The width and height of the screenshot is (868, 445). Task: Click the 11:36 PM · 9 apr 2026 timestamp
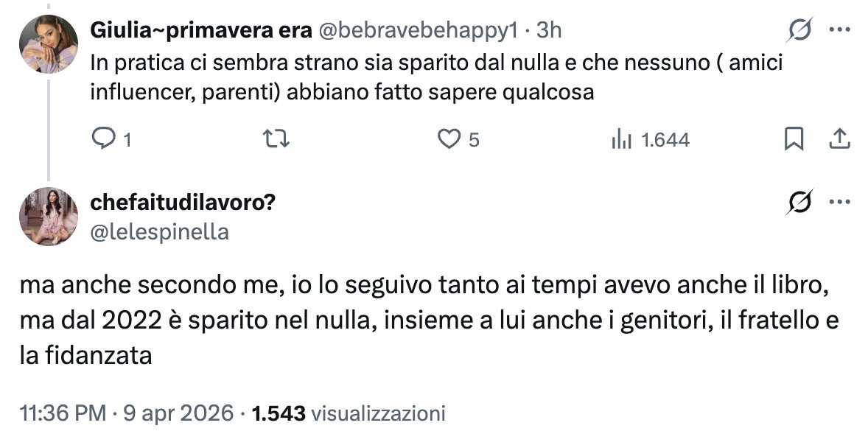(x=125, y=413)
